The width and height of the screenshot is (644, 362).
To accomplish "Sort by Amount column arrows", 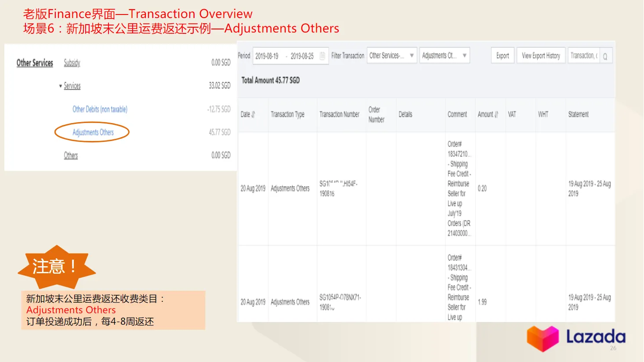I will (496, 115).
